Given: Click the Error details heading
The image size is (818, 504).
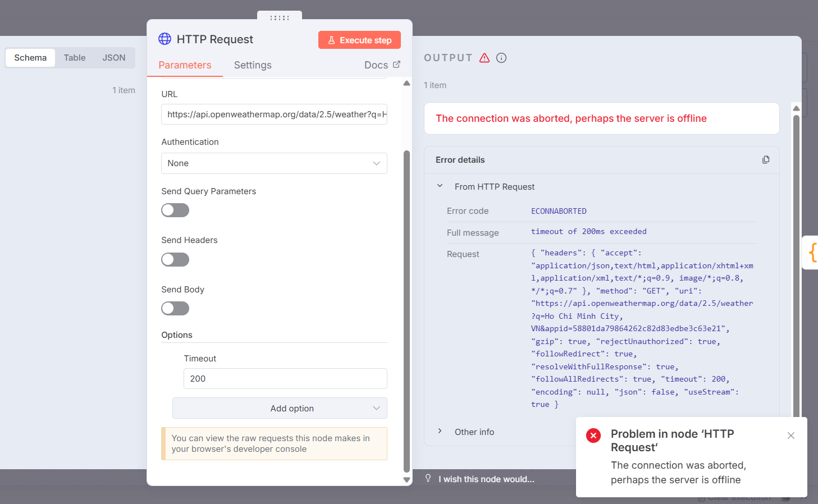Looking at the screenshot, I should coord(460,160).
